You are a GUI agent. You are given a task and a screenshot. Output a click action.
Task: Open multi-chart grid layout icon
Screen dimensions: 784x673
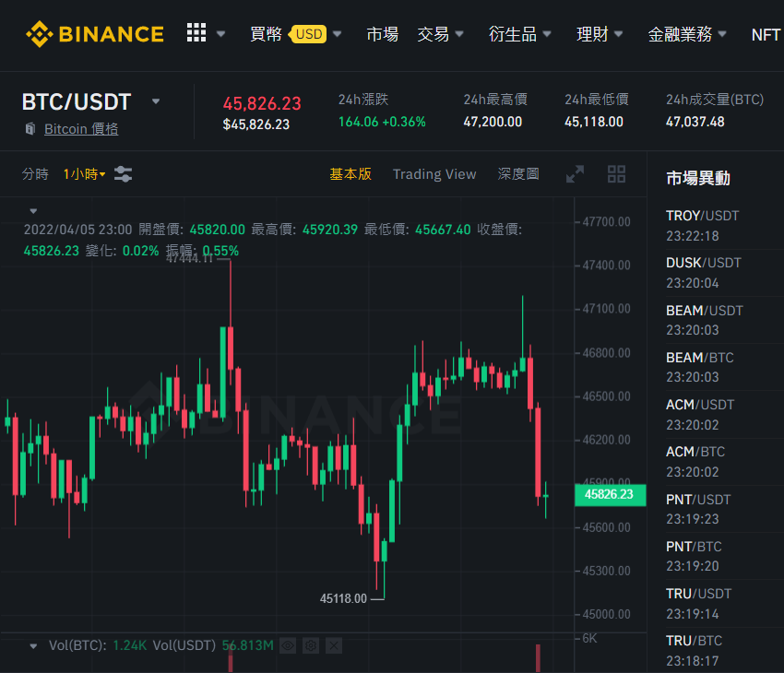point(616,174)
